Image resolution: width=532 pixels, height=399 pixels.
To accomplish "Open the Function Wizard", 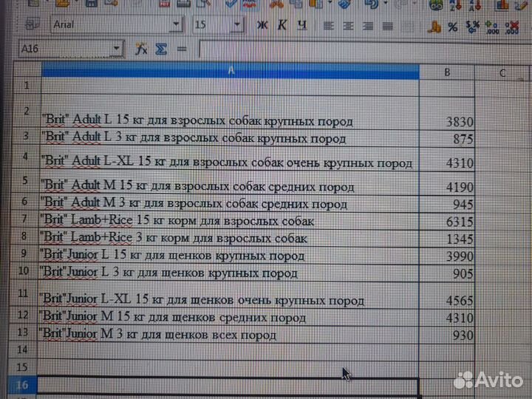I will coord(141,50).
